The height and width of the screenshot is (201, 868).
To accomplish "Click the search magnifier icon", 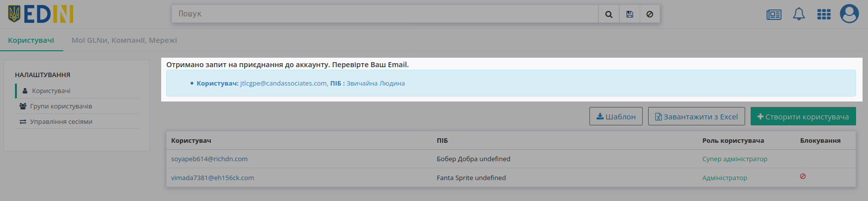I will click(x=608, y=14).
